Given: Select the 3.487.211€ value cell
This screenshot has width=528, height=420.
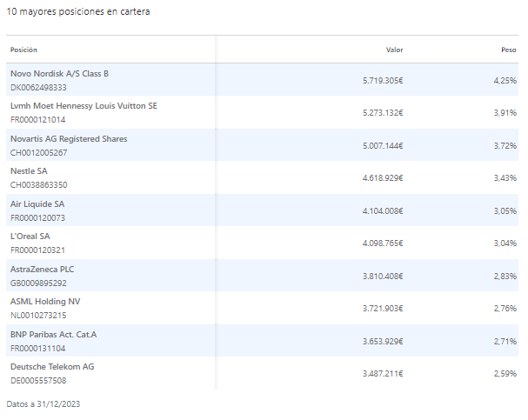Looking at the screenshot, I should click(x=383, y=373).
